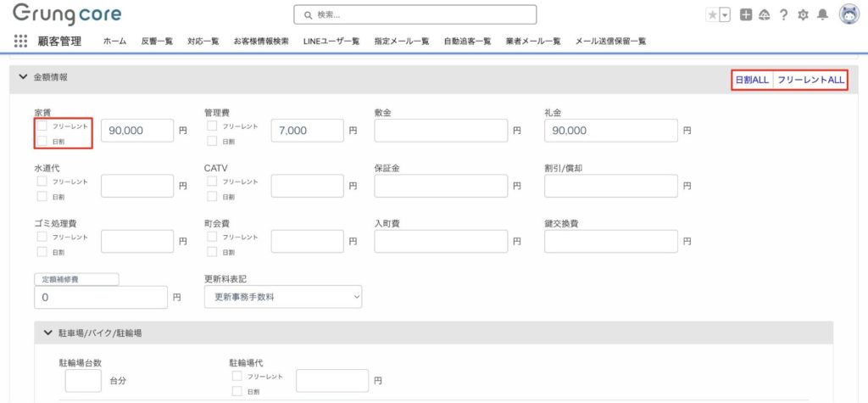Click the global actions plus icon
The image size is (868, 403).
pos(745,14)
